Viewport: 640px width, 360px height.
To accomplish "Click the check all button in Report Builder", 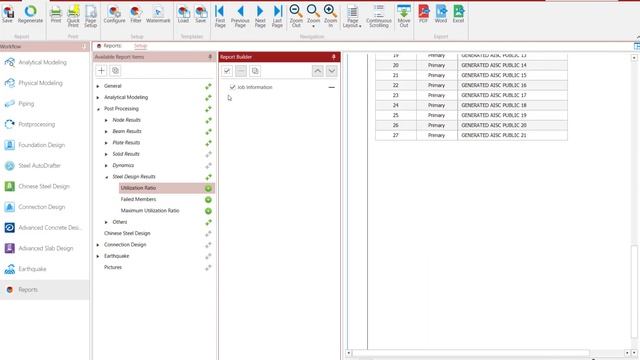I will click(227, 71).
